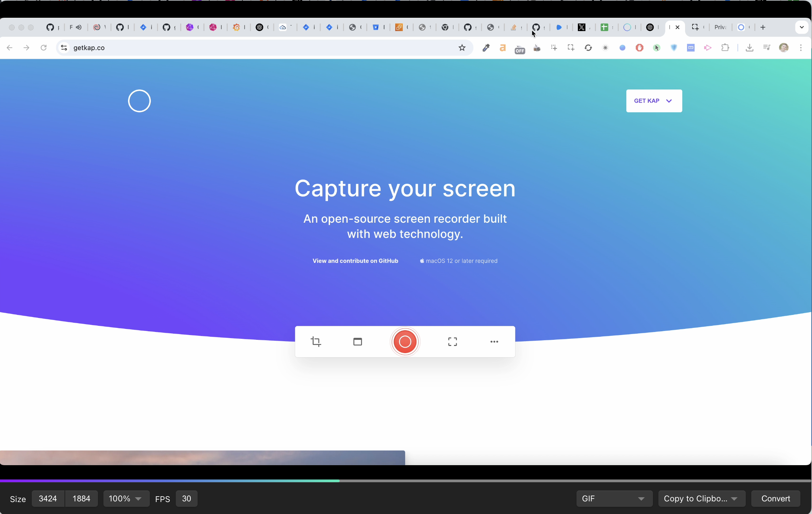Click the image thumbnail at page bottom
This screenshot has width=812, height=514.
(x=202, y=458)
